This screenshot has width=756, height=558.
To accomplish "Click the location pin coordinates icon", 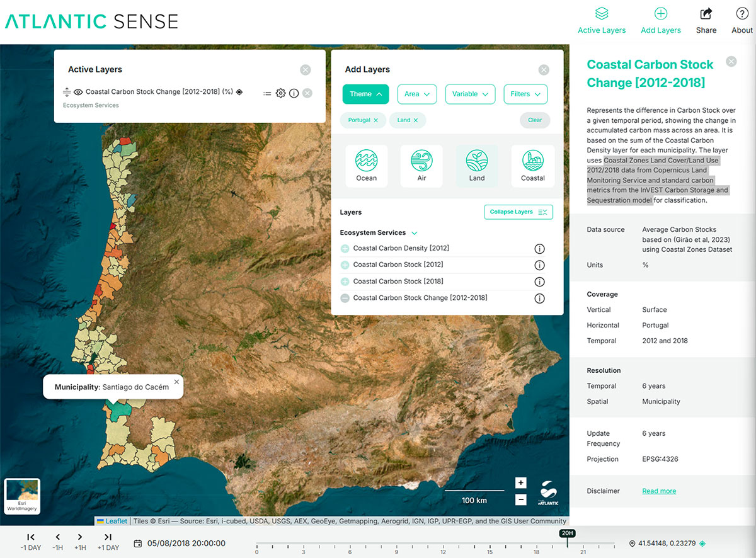I will tap(632, 544).
